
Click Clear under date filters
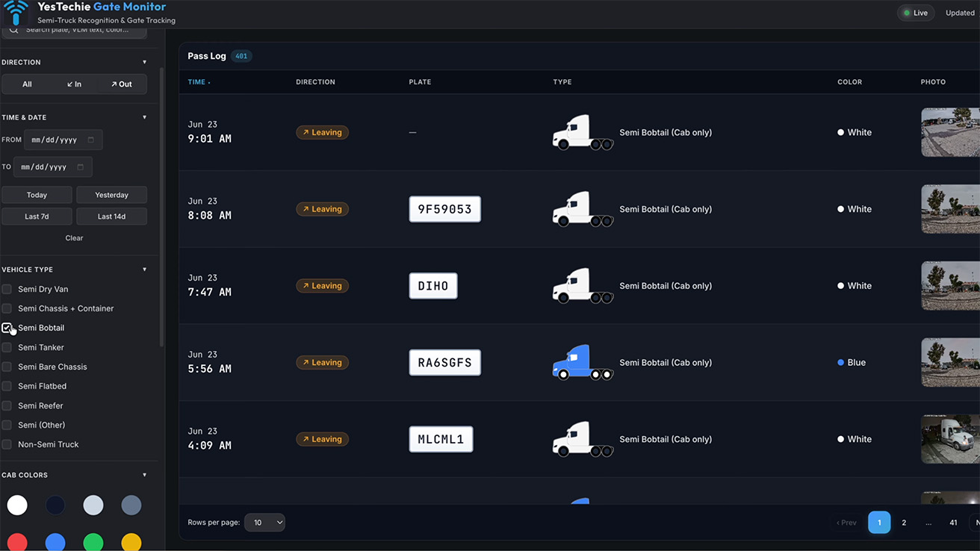click(x=74, y=238)
